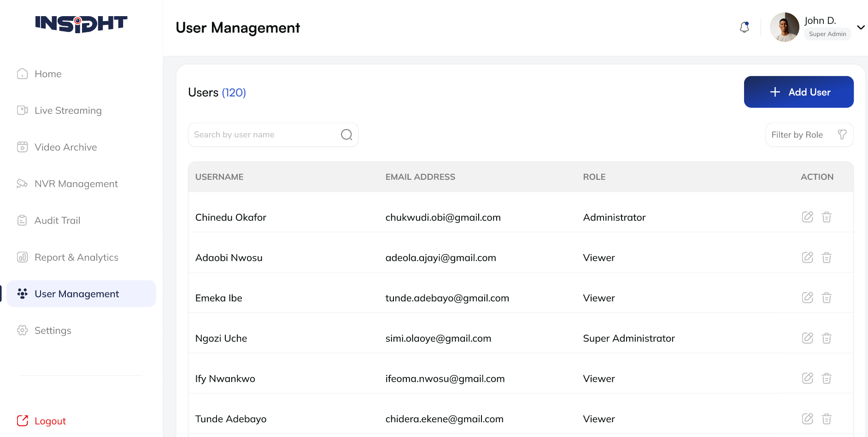868x437 pixels.
Task: Remove Tunde Adebayo using trash icon
Action: click(x=827, y=419)
